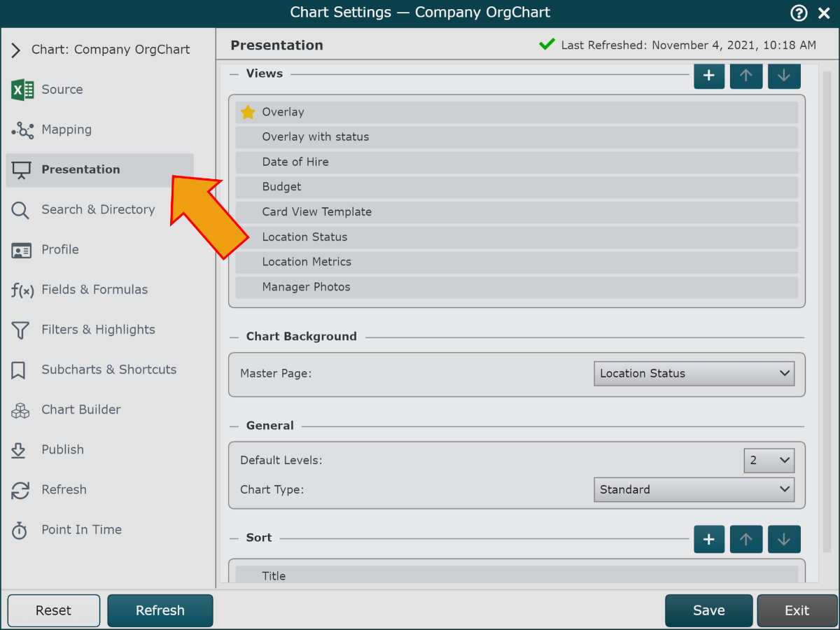This screenshot has height=630, width=840.
Task: Add a new view with plus button
Action: pyautogui.click(x=709, y=75)
